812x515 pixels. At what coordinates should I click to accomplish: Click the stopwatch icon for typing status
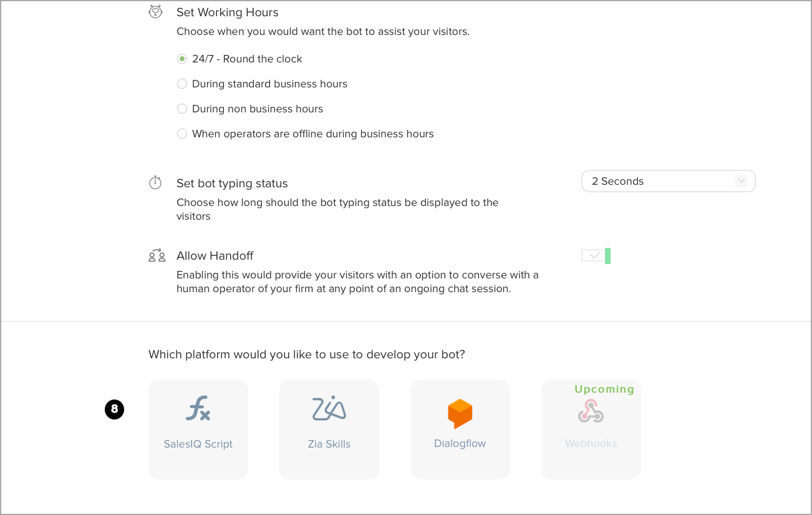155,183
